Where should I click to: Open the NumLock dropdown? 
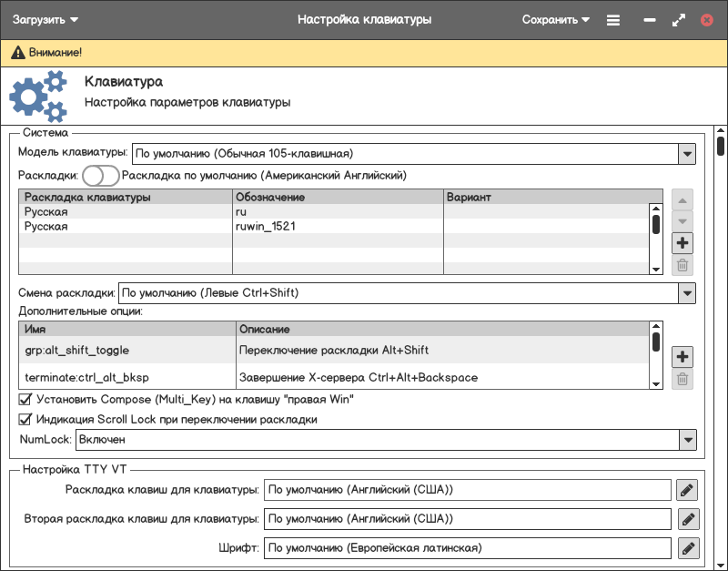point(687,440)
